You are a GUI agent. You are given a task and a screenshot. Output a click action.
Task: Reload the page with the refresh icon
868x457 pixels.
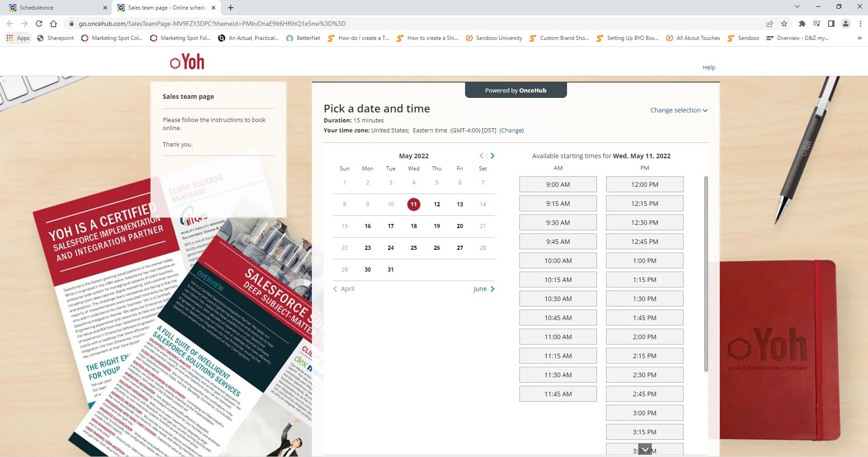point(39,24)
